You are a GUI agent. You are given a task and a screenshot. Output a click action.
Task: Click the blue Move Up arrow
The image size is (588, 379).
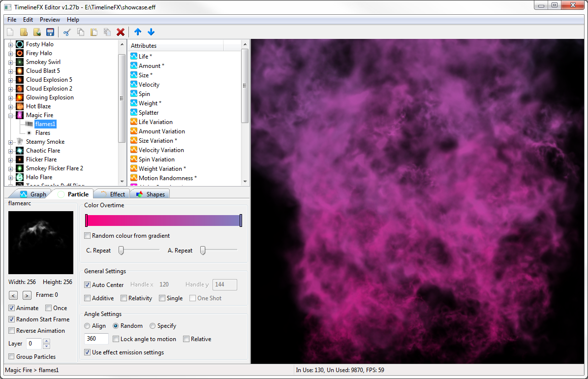(138, 32)
